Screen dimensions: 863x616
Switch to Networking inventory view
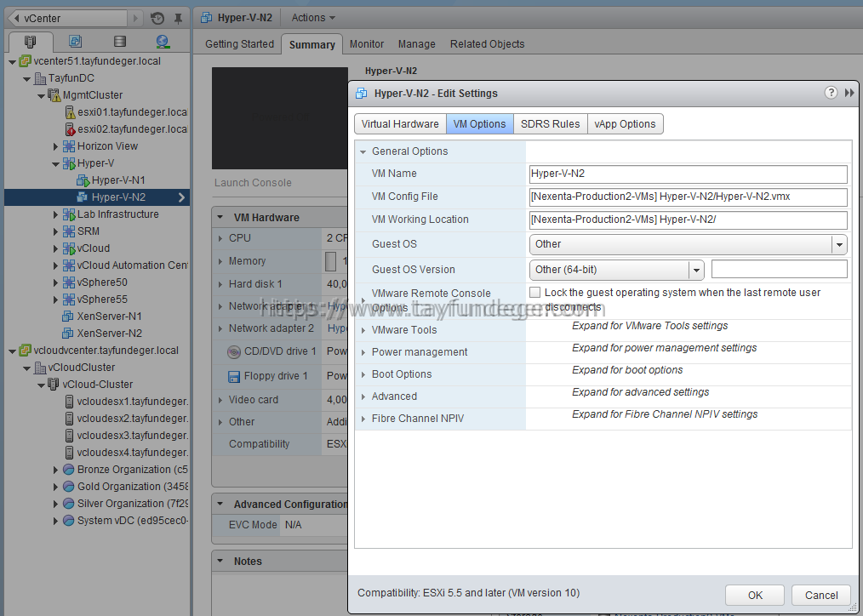coord(163,41)
